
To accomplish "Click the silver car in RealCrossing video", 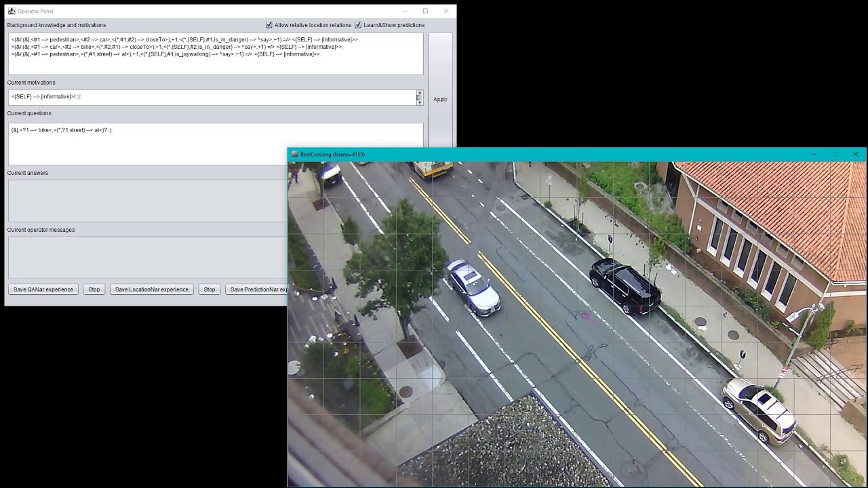I will pos(473,287).
